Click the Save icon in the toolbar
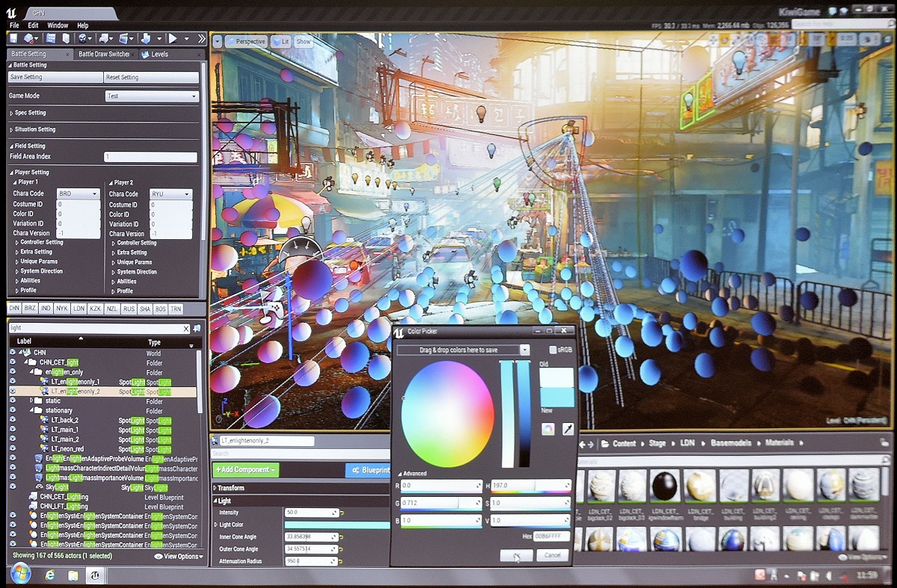Screen dimensions: 897x588 (x=13, y=38)
